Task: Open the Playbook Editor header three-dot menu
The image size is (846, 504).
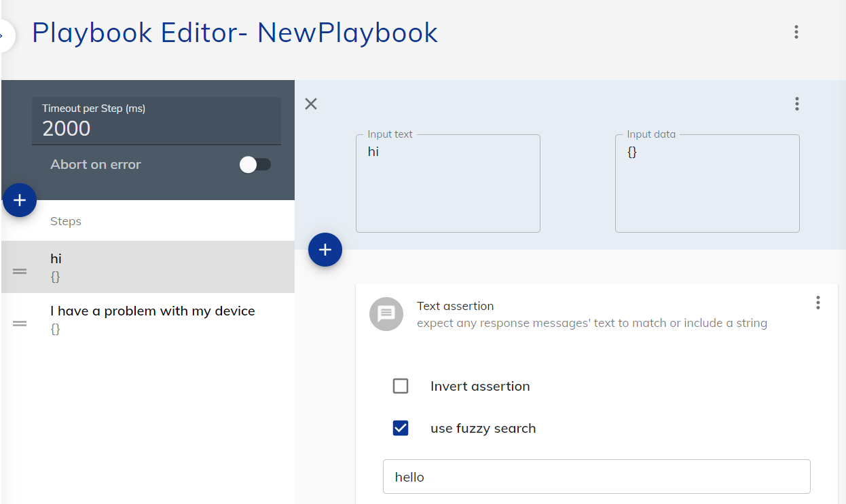Action: coord(796,32)
